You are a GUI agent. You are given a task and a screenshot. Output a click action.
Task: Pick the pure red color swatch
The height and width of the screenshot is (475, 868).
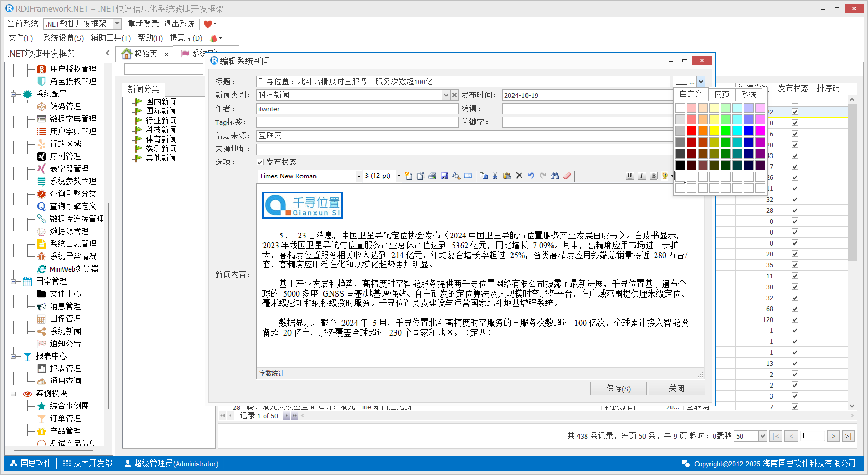[691, 131]
